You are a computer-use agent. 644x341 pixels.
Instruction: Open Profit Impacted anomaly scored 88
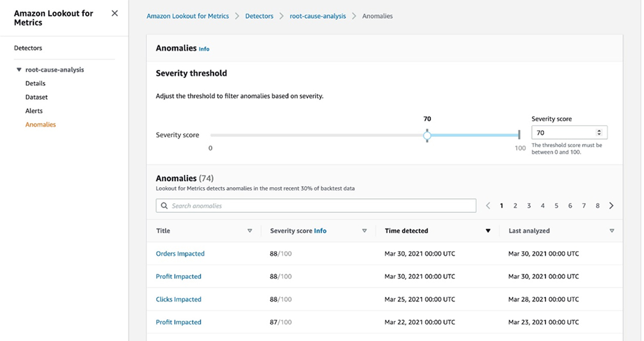pyautogui.click(x=178, y=276)
